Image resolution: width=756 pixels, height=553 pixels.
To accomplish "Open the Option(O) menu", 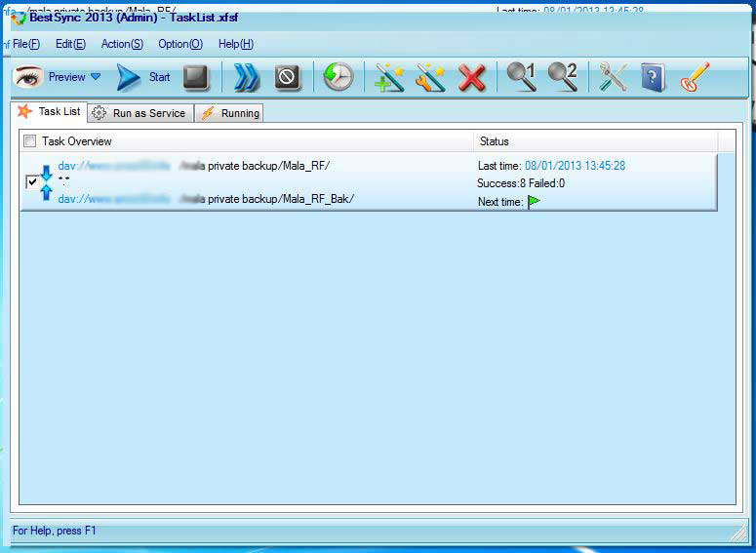I will point(180,44).
